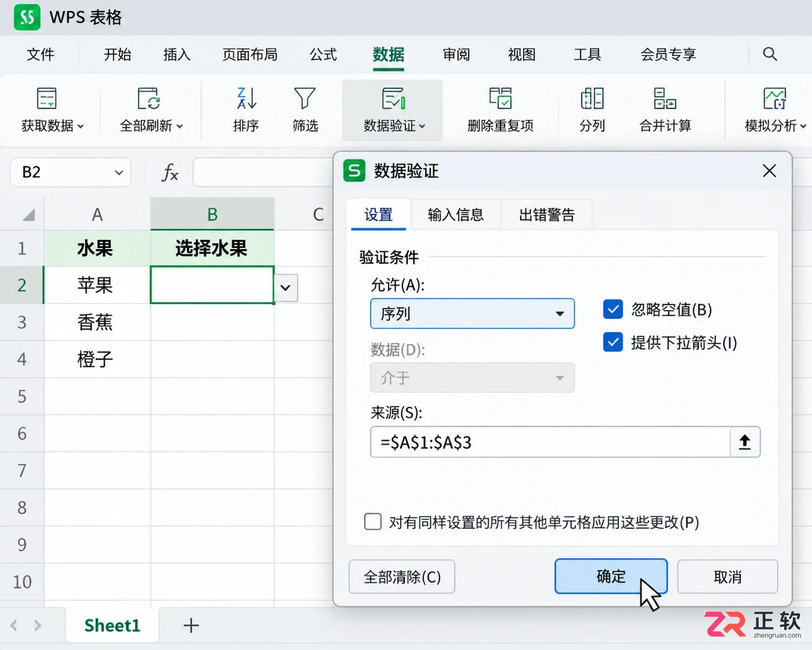Select cell A2 containing 苹果
812x650 pixels.
(x=97, y=285)
